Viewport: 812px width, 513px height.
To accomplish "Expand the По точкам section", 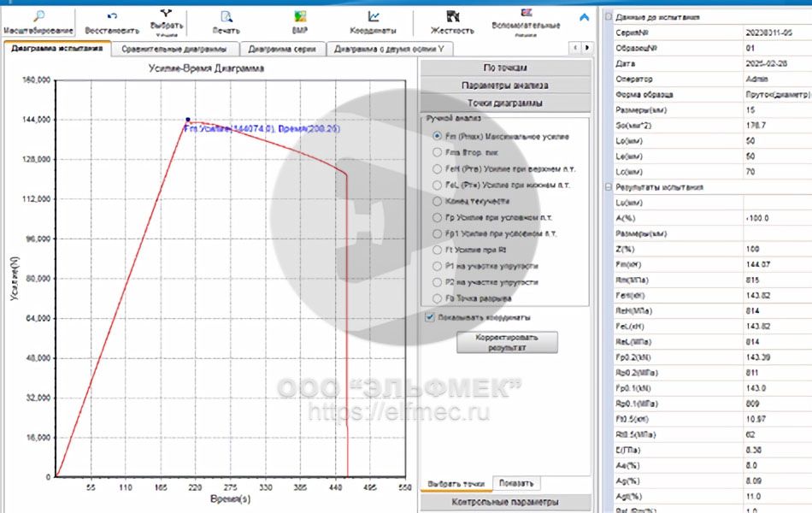I will pos(505,68).
